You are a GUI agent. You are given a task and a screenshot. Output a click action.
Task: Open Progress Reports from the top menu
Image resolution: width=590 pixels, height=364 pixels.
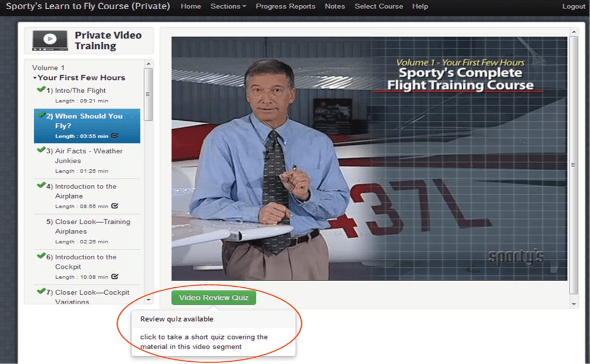point(285,6)
